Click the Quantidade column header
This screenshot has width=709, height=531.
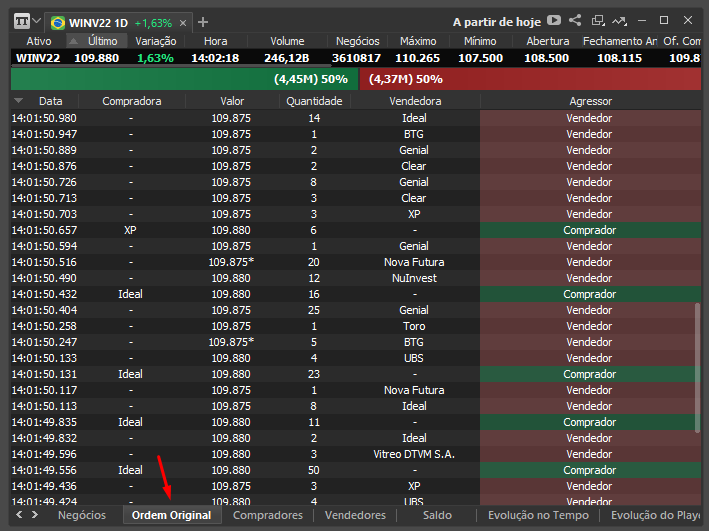314,101
